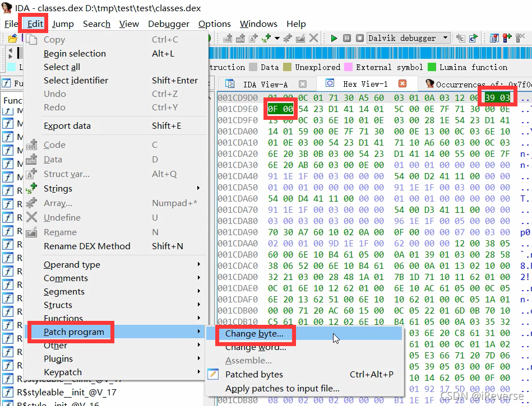532x406 pixels.
Task: Open the Jump menu
Action: [x=63, y=24]
